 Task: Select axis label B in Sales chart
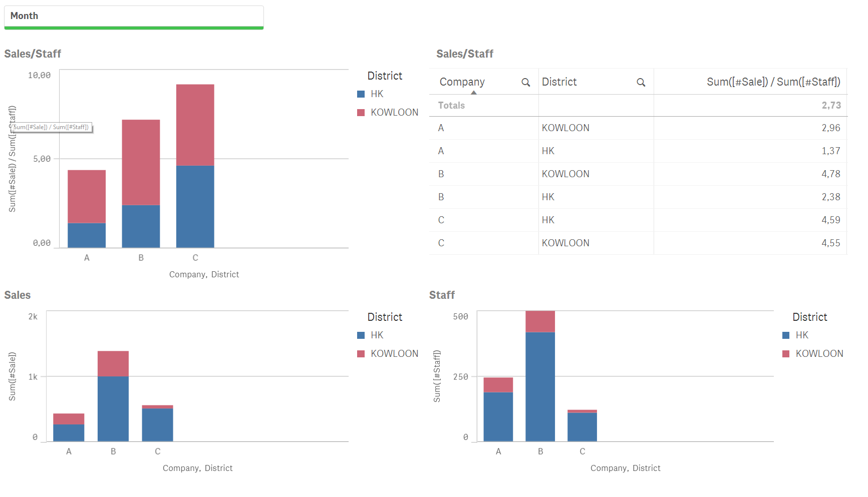tap(113, 451)
